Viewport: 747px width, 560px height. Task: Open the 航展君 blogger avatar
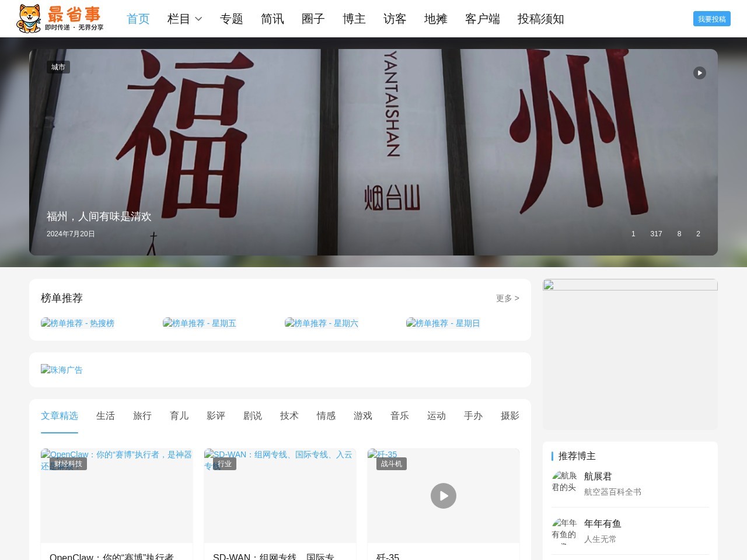(x=564, y=482)
